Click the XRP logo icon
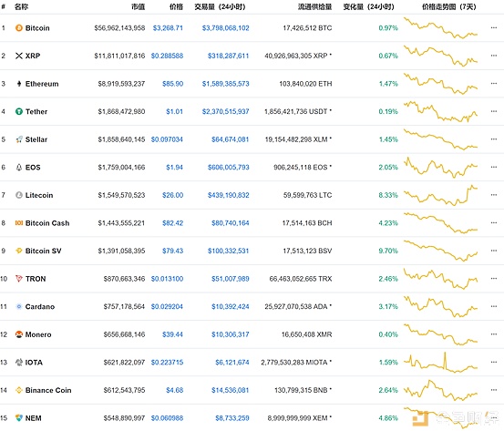 pyautogui.click(x=19, y=56)
